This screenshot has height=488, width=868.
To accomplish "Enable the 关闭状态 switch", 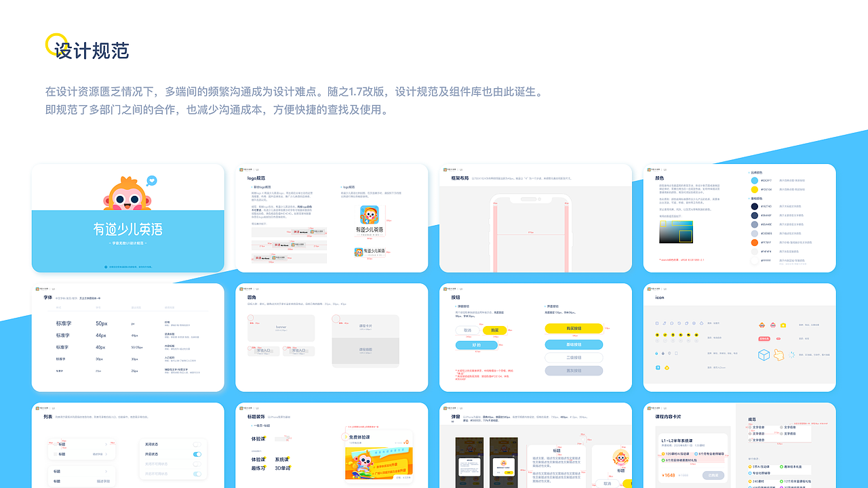I will click(197, 445).
